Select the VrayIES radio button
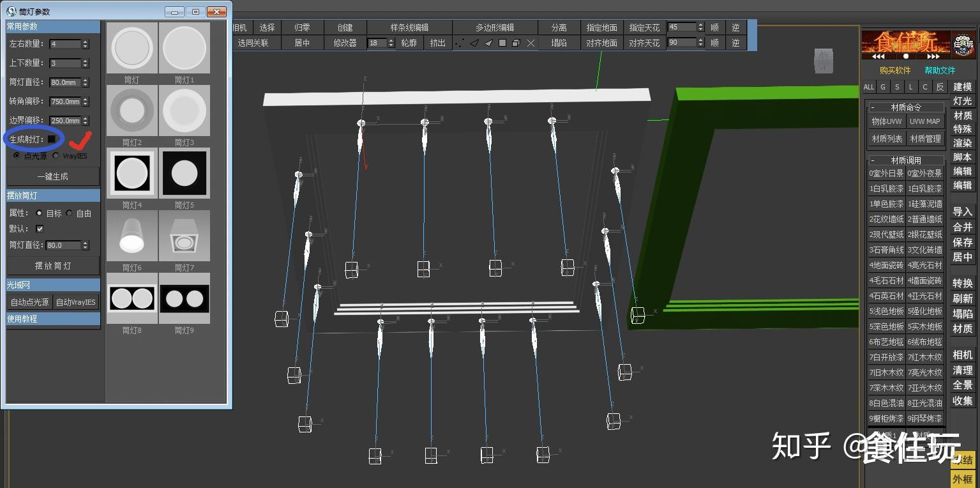 56,155
